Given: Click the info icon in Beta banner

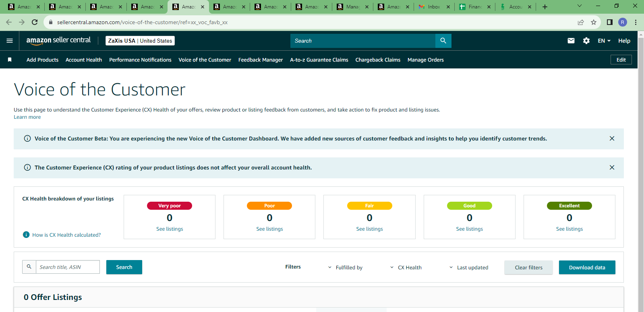Looking at the screenshot, I should tap(27, 138).
